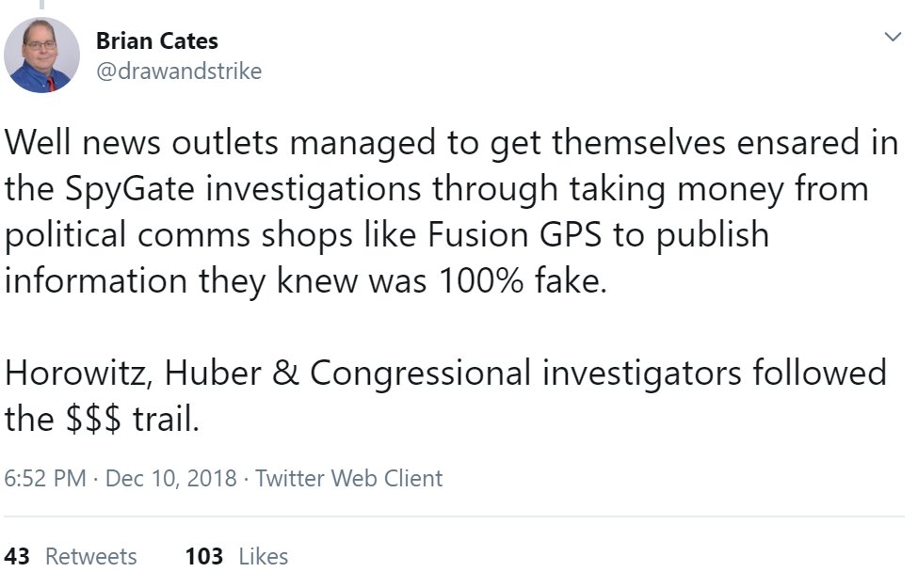Image resolution: width=918 pixels, height=588 pixels.
Task: Click the 6:52 PM timestamp
Action: tap(47, 478)
